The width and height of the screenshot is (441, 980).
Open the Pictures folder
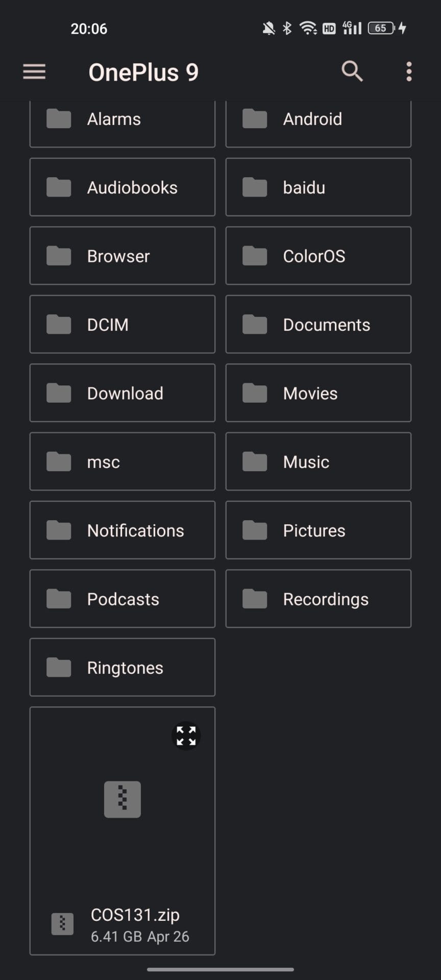(x=318, y=530)
